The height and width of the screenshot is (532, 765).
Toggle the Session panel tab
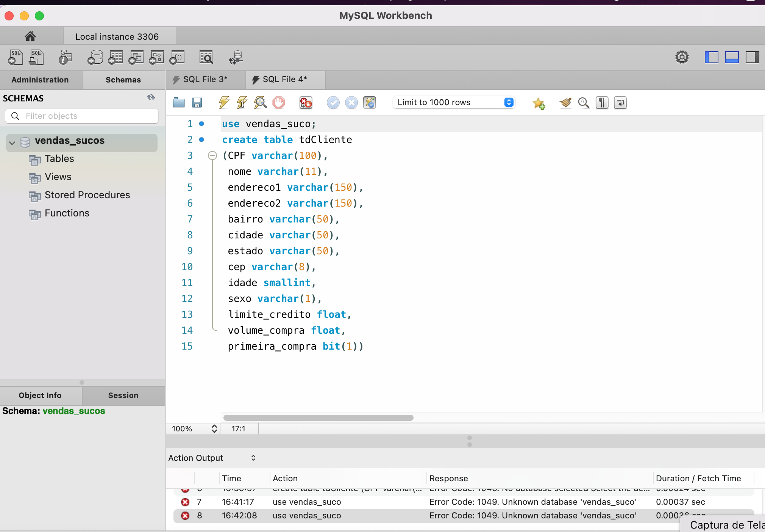(123, 395)
